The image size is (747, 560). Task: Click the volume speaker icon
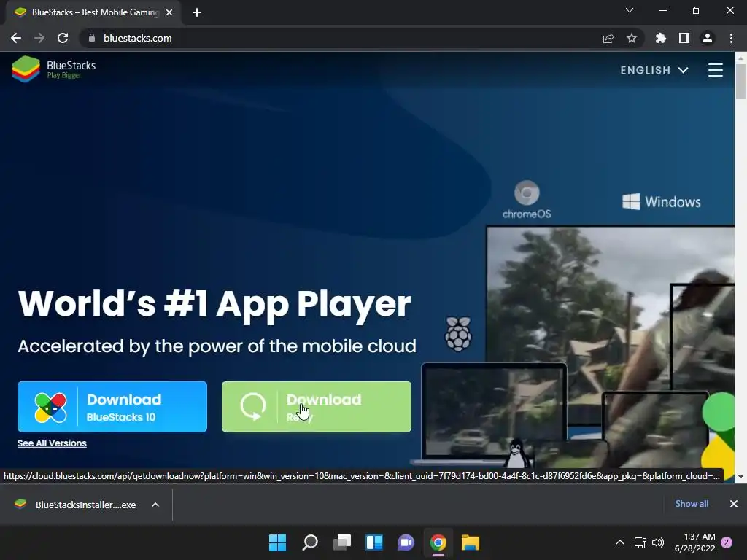pos(658,542)
